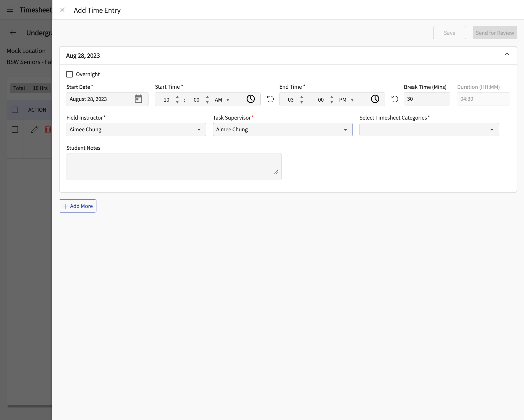Edit the timesheet row with pencil icon

pos(35,129)
